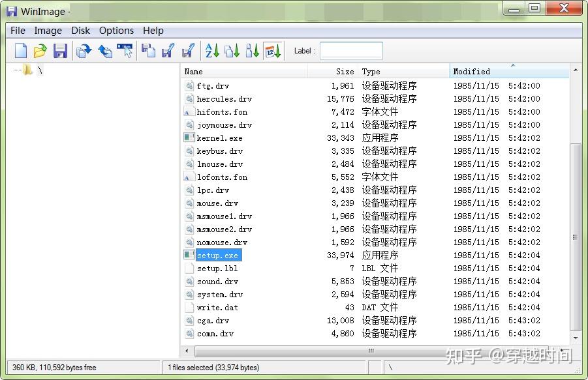The height and width of the screenshot is (380, 588).
Task: Open the Disk menu
Action: [x=80, y=30]
